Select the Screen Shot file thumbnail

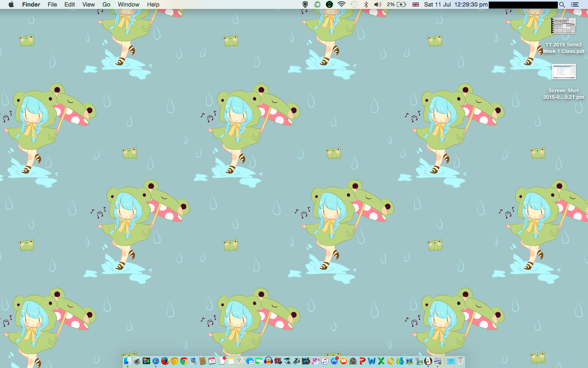click(563, 72)
